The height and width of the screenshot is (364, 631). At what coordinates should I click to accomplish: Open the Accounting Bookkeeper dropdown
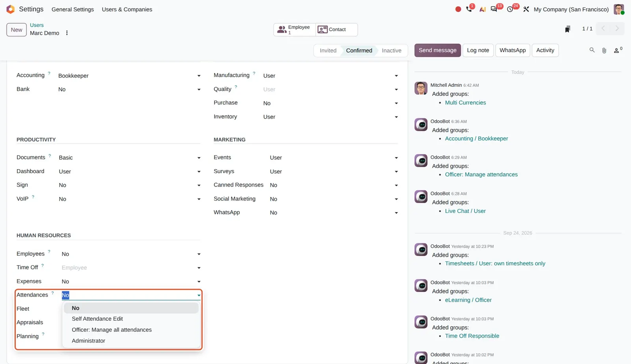click(129, 76)
